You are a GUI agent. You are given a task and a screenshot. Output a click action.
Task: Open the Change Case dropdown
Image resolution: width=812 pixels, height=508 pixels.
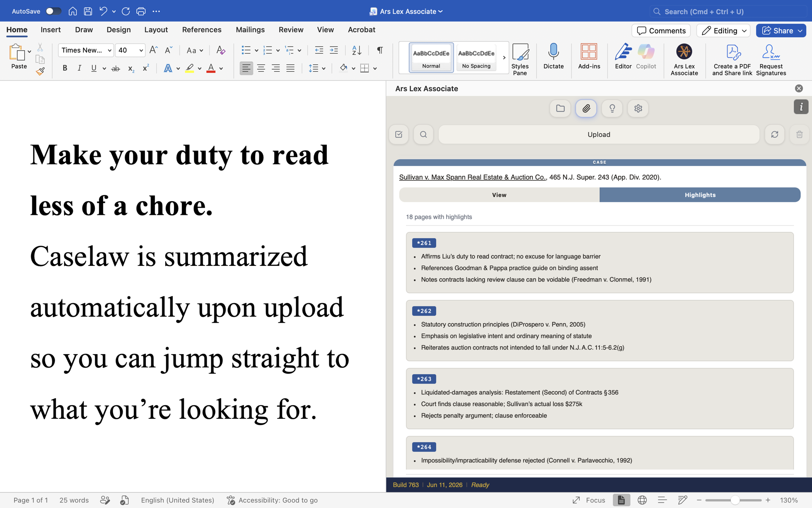pyautogui.click(x=195, y=51)
